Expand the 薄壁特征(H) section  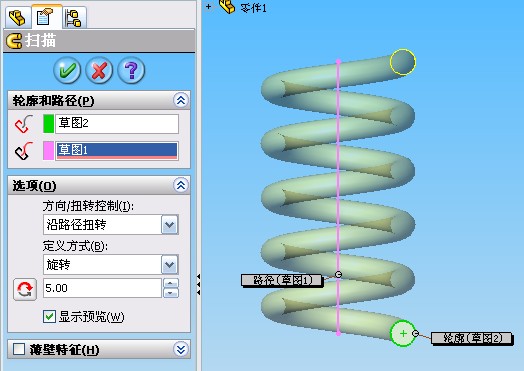pyautogui.click(x=181, y=350)
